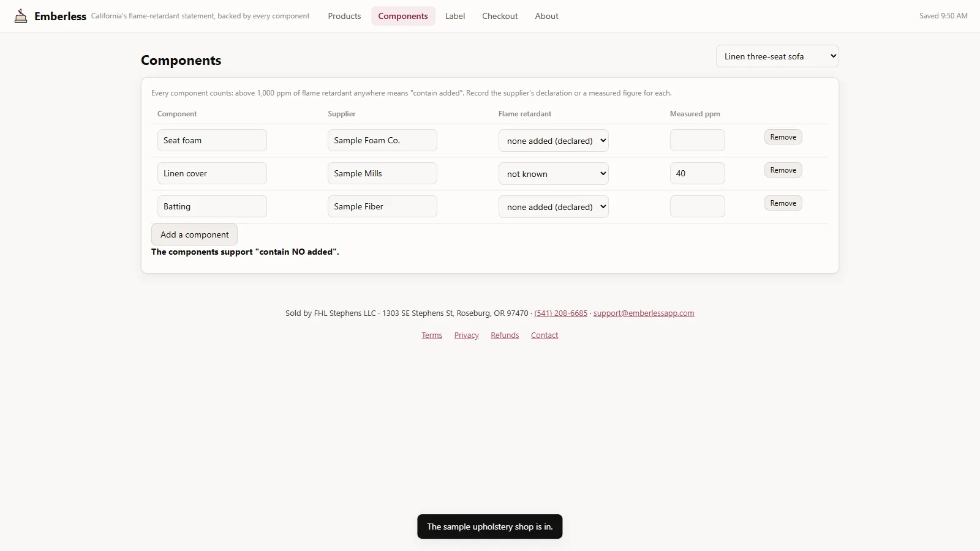Click the Sample Mills supplier field
980x551 pixels.
(x=382, y=173)
